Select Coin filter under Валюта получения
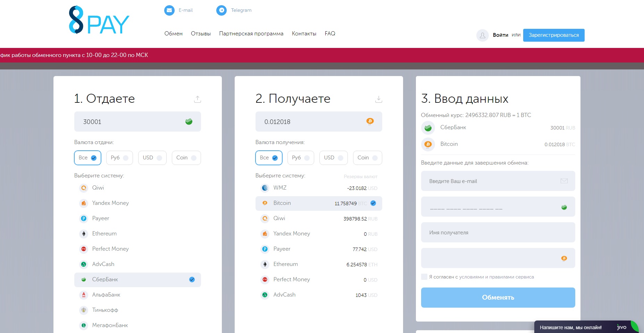The image size is (644, 333). pyautogui.click(x=368, y=158)
